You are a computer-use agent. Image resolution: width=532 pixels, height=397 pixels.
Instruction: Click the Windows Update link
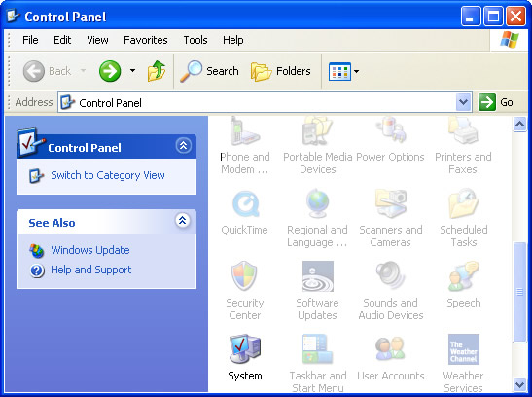point(90,250)
